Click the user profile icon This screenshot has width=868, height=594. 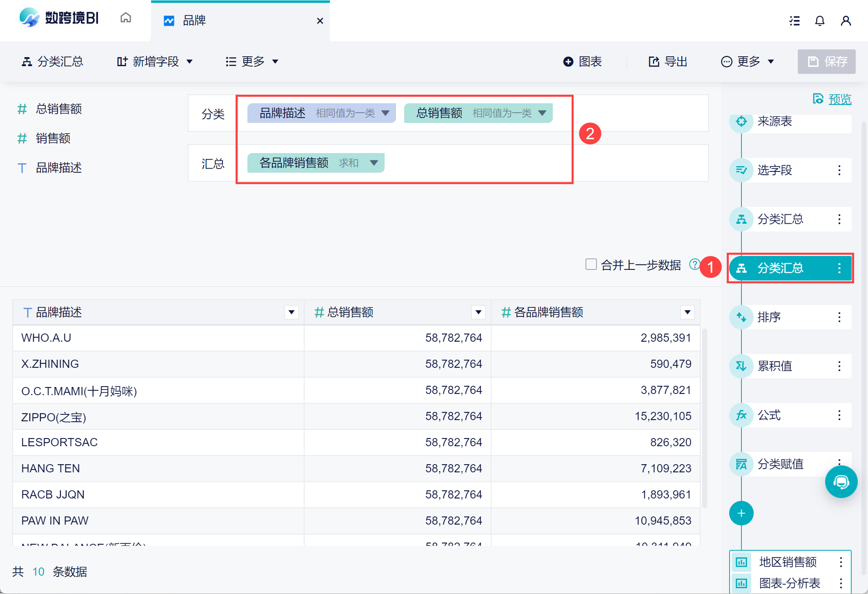pyautogui.click(x=846, y=20)
